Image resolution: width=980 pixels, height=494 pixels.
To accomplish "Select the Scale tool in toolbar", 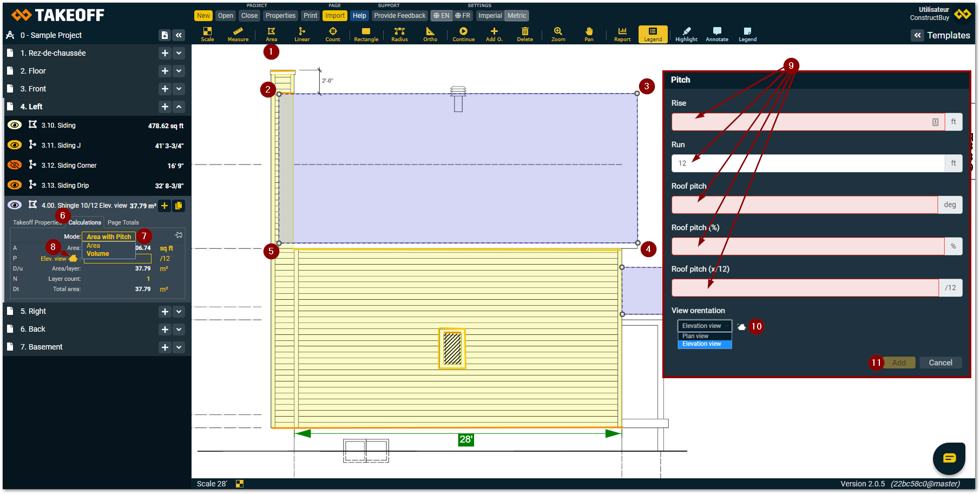I will pyautogui.click(x=207, y=34).
